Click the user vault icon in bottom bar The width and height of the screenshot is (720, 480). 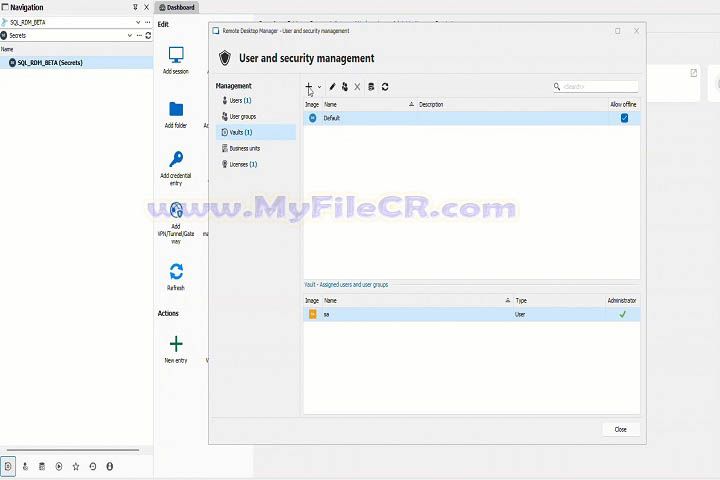pyautogui.click(x=25, y=466)
